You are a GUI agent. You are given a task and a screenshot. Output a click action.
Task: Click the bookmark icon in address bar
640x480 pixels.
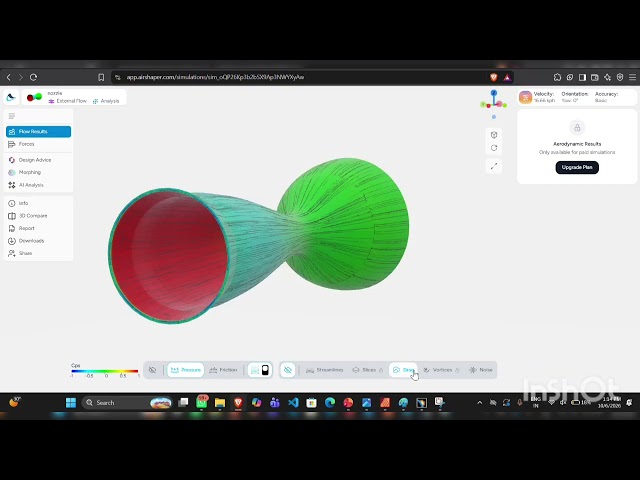(x=101, y=77)
